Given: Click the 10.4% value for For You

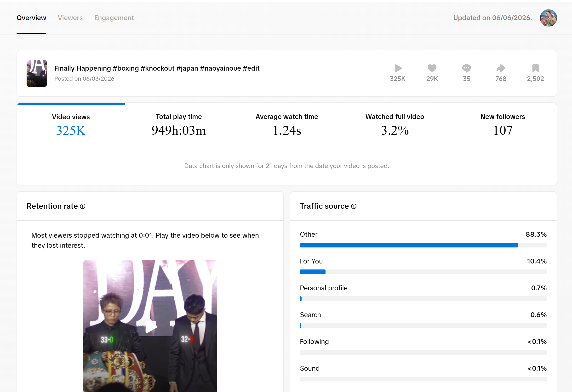Looking at the screenshot, I should pos(537,261).
